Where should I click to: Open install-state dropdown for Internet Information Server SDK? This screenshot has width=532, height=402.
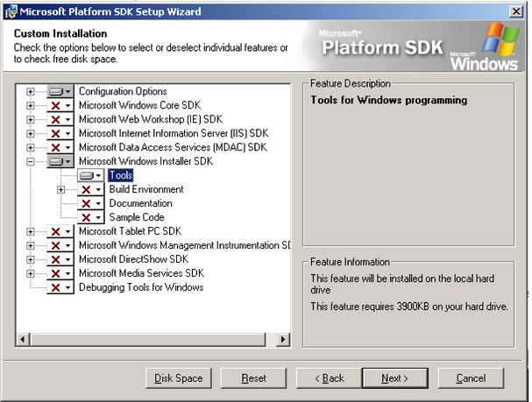pos(60,133)
